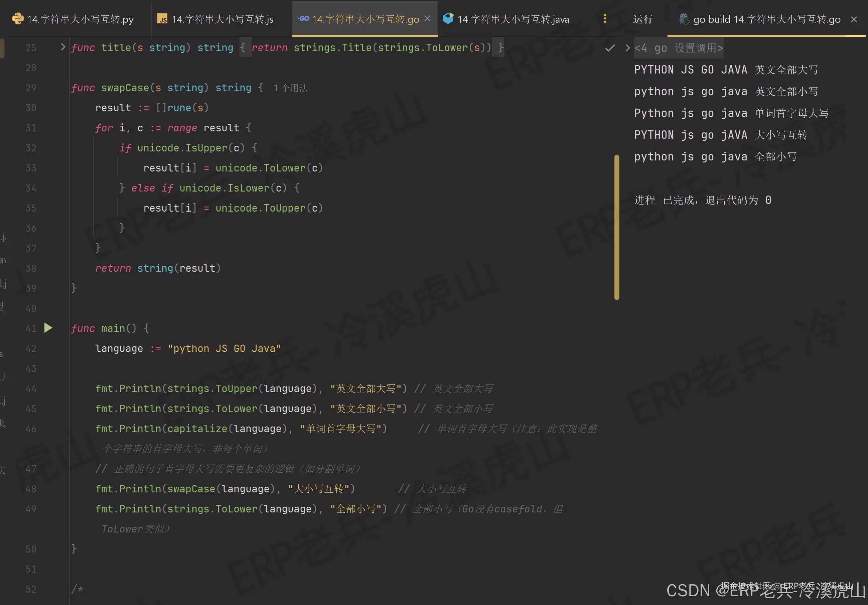This screenshot has height=605, width=868.
Task: Expand the folded title function
Action: (x=63, y=47)
